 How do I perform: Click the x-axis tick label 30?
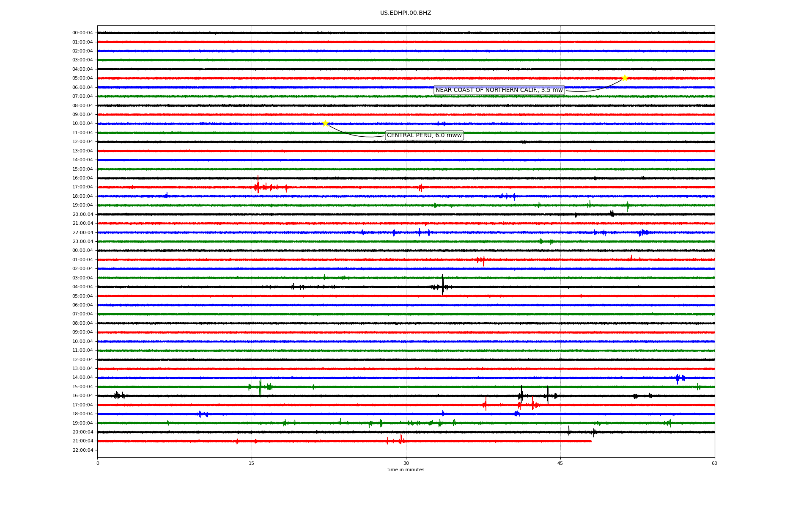click(x=406, y=463)
